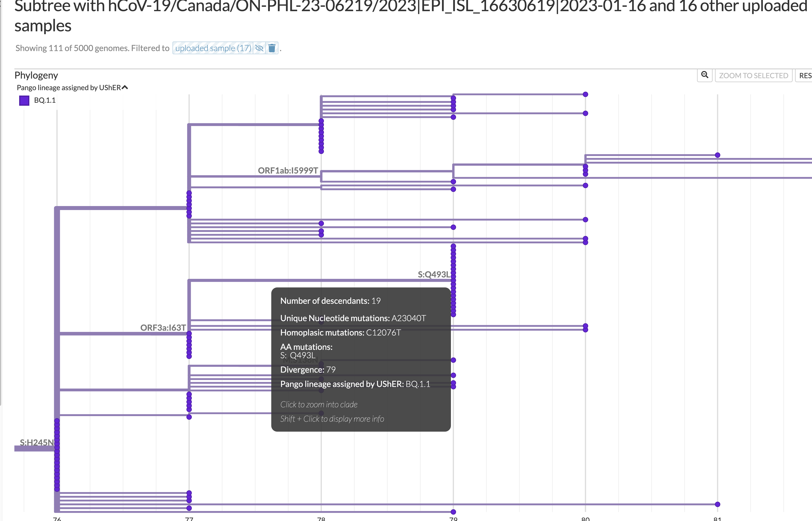Click the zoom-out magnifier icon button
This screenshot has width=812, height=521.
click(x=704, y=75)
